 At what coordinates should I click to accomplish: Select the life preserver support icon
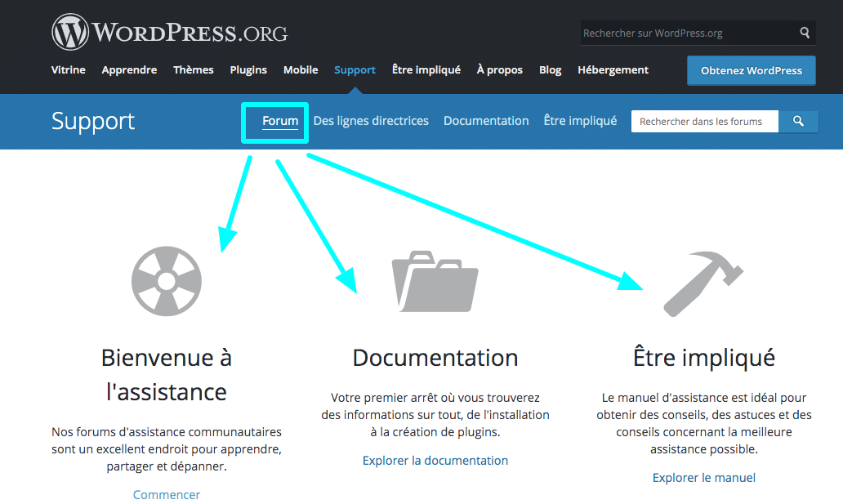[167, 281]
